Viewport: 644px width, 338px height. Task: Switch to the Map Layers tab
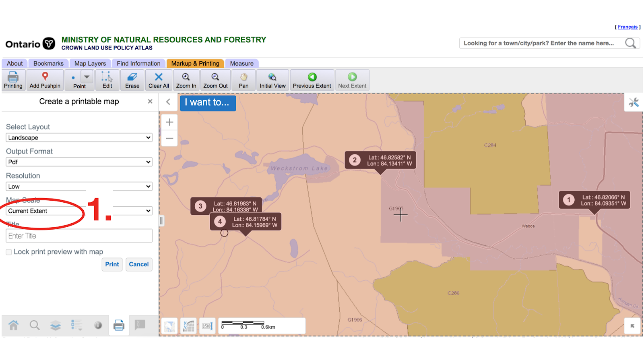90,64
